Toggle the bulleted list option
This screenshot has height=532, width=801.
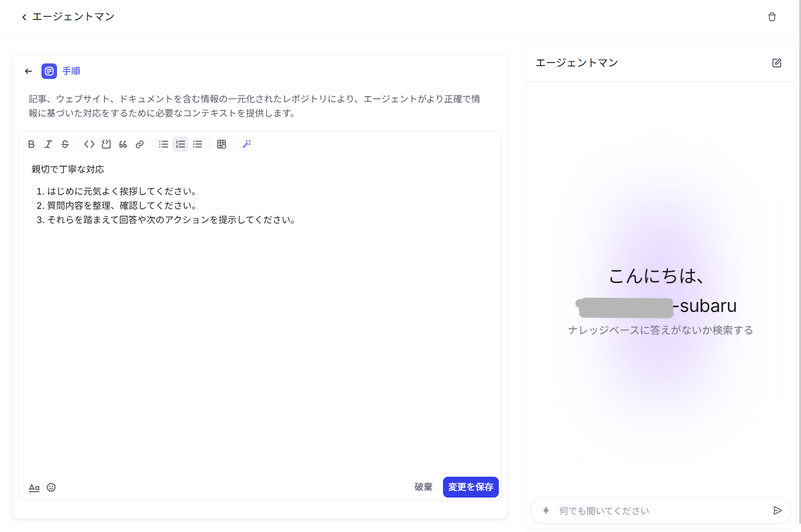tap(163, 144)
